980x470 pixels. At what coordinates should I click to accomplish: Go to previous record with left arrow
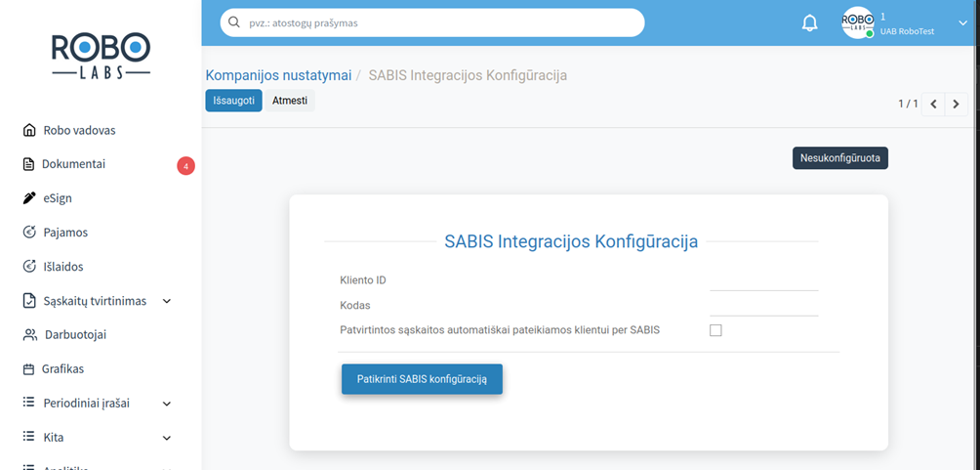[x=933, y=104]
